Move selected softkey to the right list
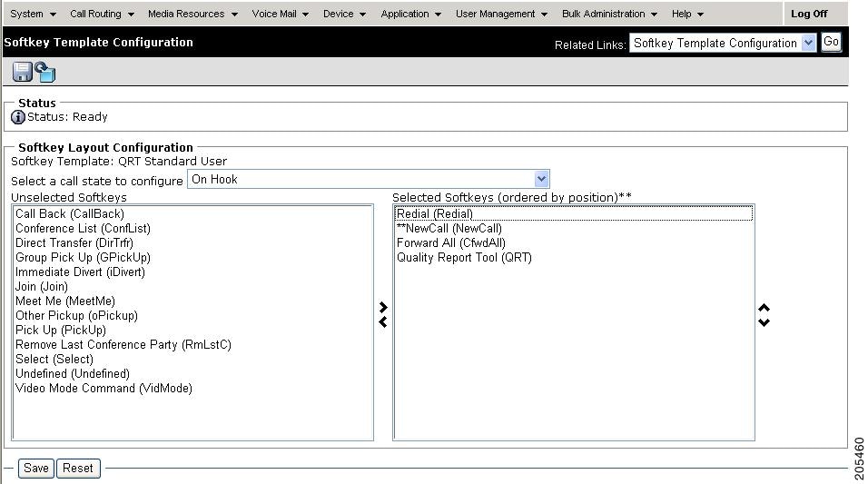 pos(383,307)
